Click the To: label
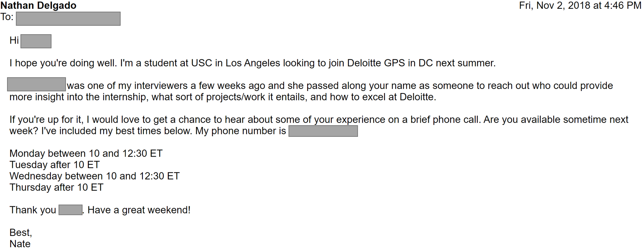This screenshot has height=249, width=644. [x=7, y=17]
